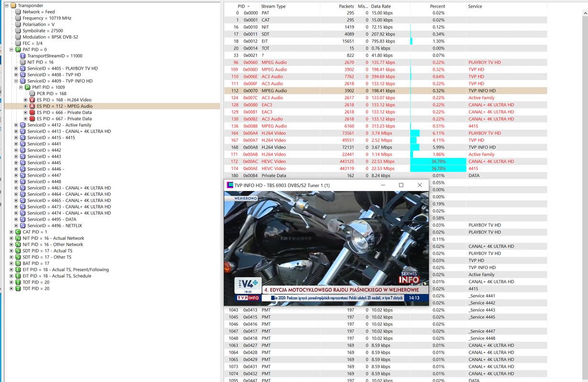Click the icon next to Polarisation = V
The image size is (588, 382).
point(18,24)
